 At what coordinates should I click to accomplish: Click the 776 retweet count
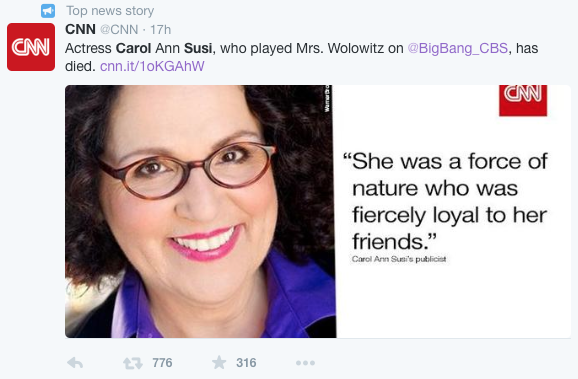point(162,363)
